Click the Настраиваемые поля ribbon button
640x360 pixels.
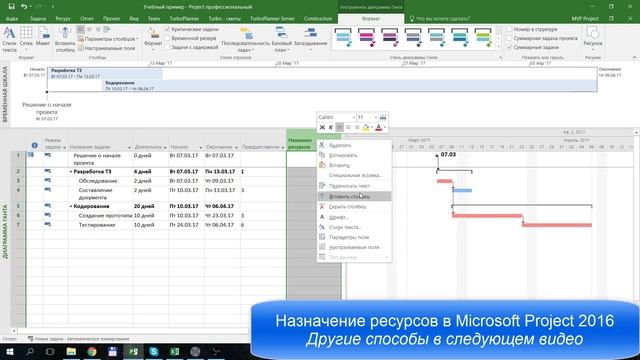tap(106, 48)
